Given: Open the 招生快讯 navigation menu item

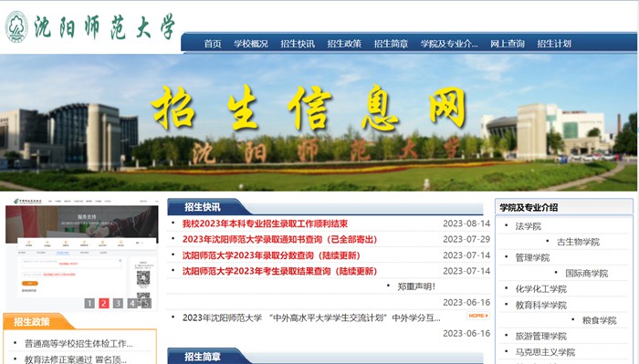Looking at the screenshot, I should pos(298,44).
